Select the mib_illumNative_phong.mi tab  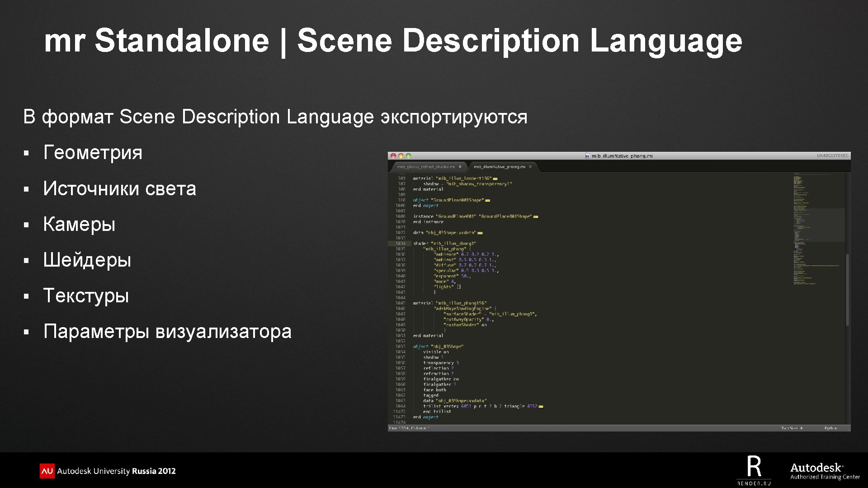click(x=499, y=167)
